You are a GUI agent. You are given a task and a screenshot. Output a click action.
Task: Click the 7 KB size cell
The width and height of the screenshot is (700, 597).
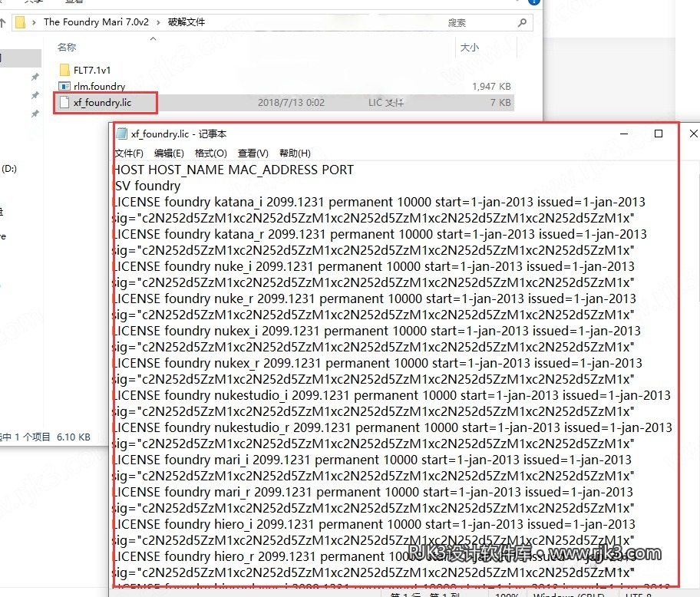[500, 102]
